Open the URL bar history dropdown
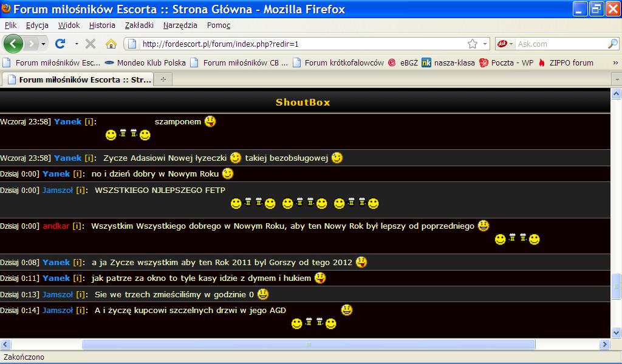Viewport: 622px width, 364px height. click(485, 44)
